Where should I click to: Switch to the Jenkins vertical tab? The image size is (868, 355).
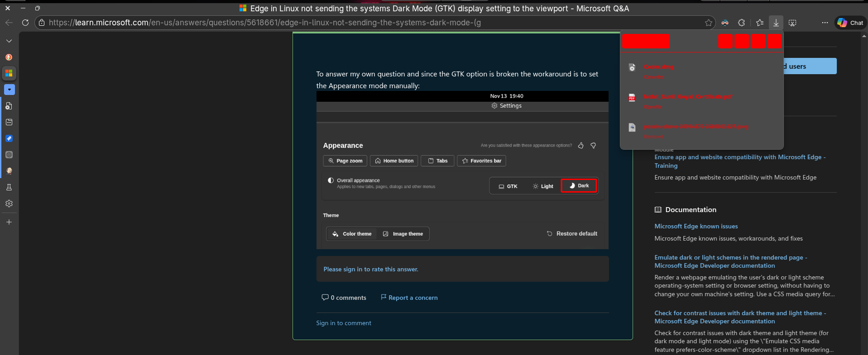[9, 171]
